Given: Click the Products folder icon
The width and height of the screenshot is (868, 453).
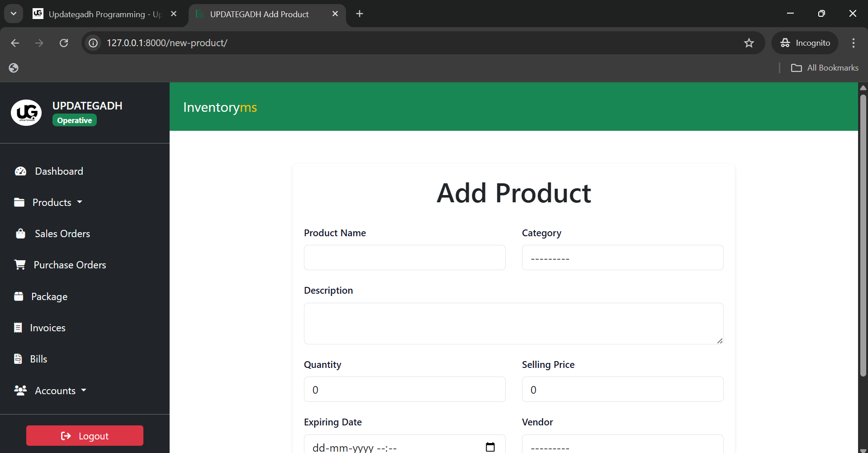Looking at the screenshot, I should coord(19,202).
